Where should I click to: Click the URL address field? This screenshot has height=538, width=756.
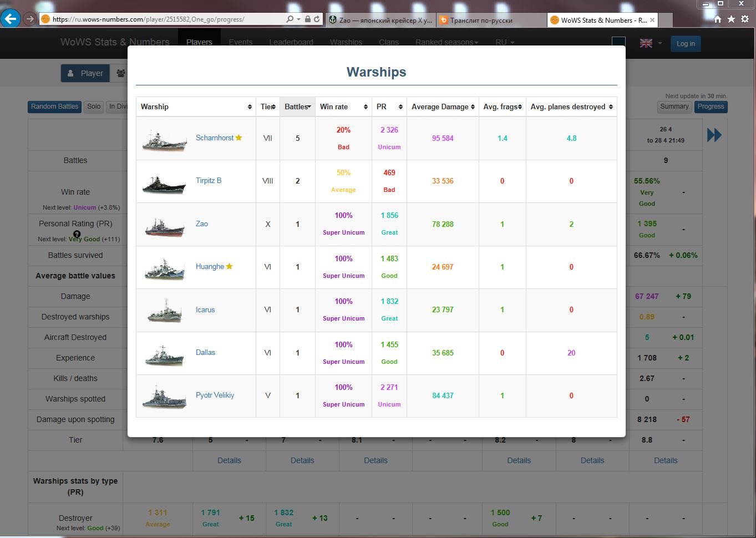(166, 19)
